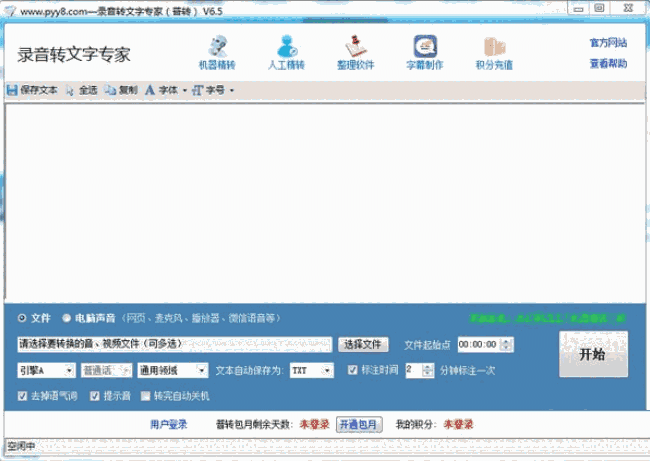Image resolution: width=650 pixels, height=461 pixels.
Task: Open the 机器精转 robot icon
Action: [x=217, y=52]
